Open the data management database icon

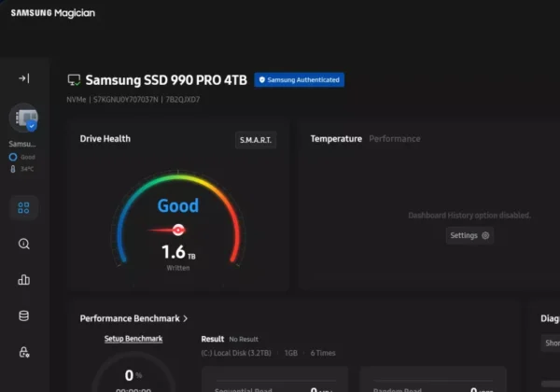pyautogui.click(x=23, y=315)
